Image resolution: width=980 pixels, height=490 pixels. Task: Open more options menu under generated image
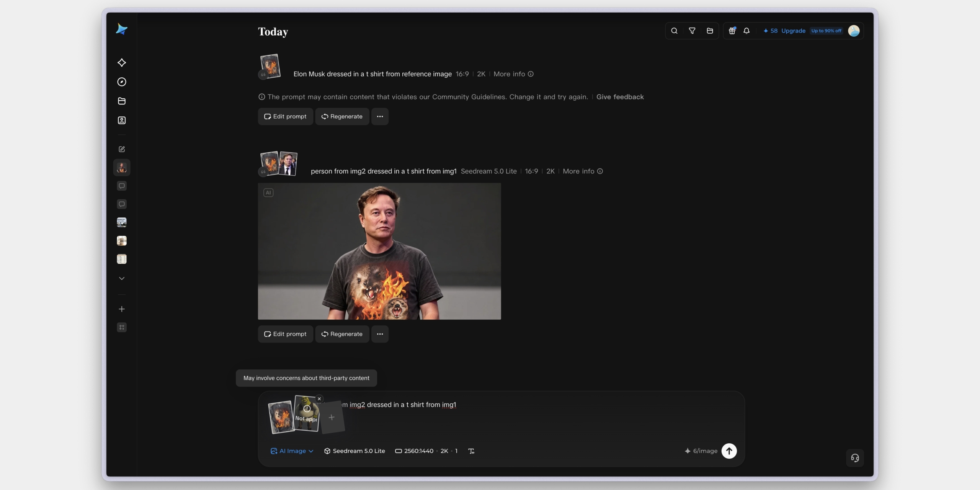click(x=380, y=334)
